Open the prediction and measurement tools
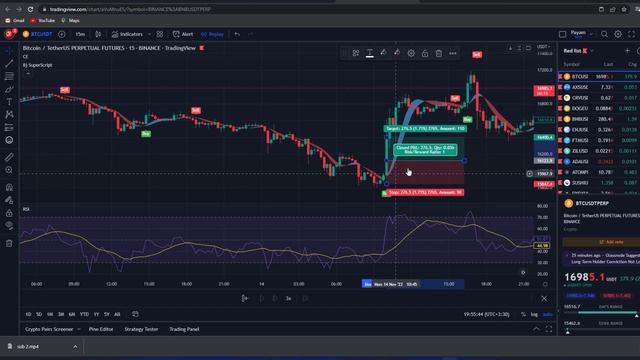Image resolution: width=640 pixels, height=360 pixels. [9, 127]
